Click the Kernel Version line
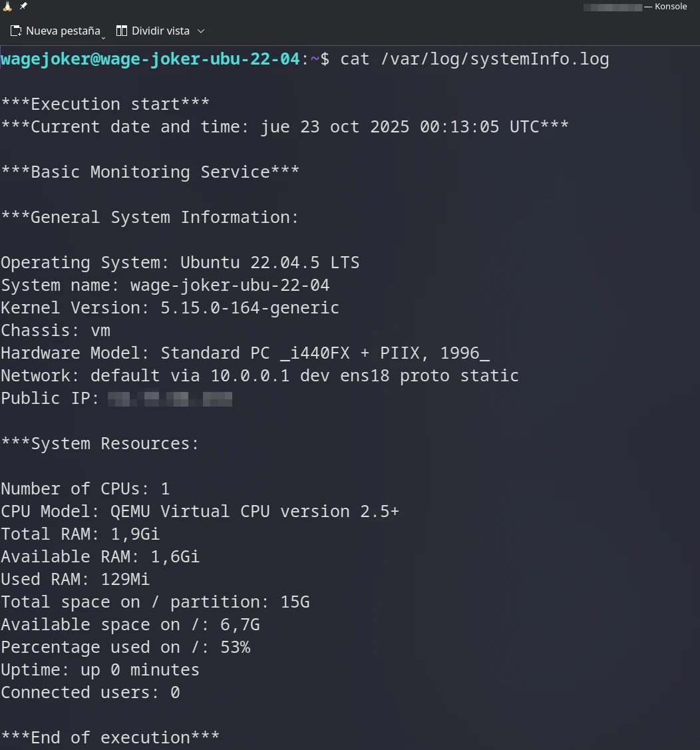Screen dimensions: 700x750 pos(170,307)
